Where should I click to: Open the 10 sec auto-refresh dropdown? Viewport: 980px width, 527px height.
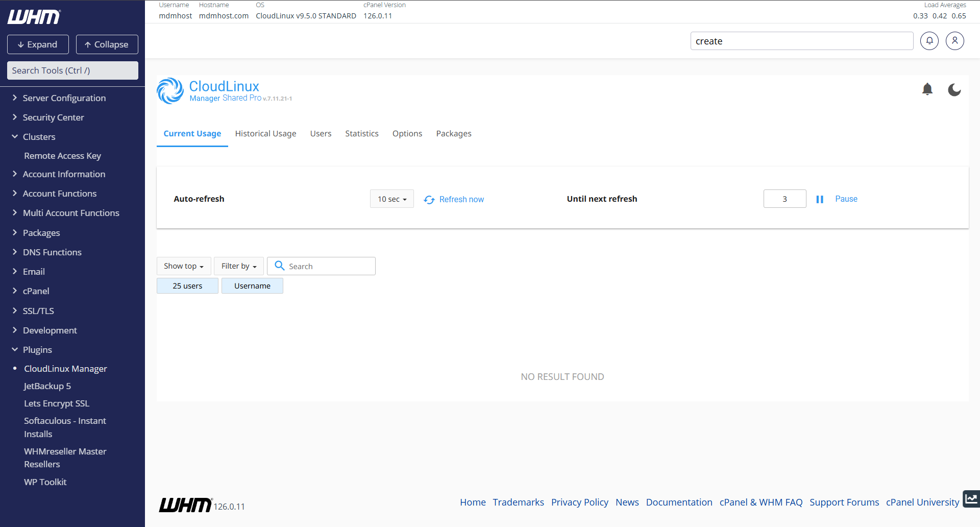392,199
